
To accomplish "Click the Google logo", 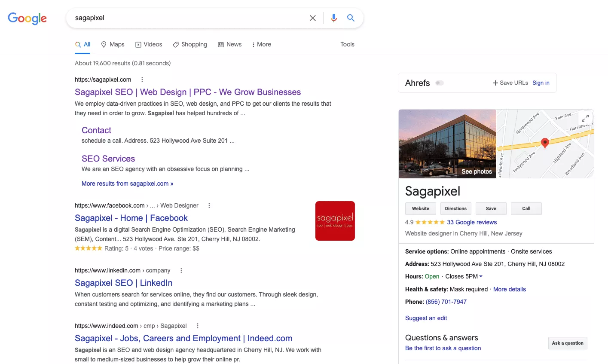I will tap(27, 18).
